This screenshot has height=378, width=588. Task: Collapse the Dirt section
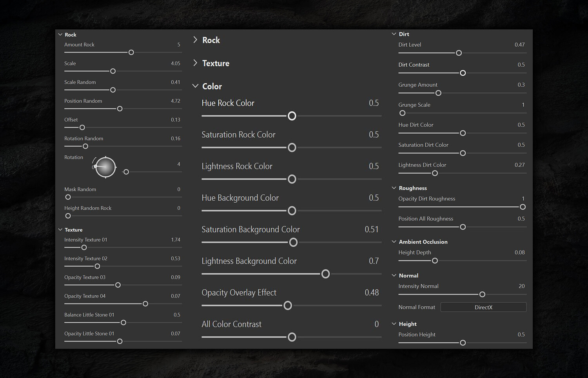click(394, 34)
